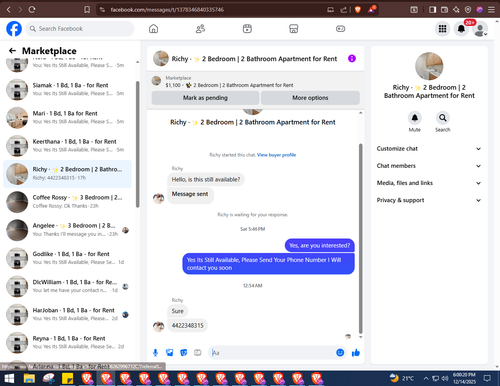Open Siamak 1 Bd, 1 Ba conversation
500x386 pixels.
point(68,89)
